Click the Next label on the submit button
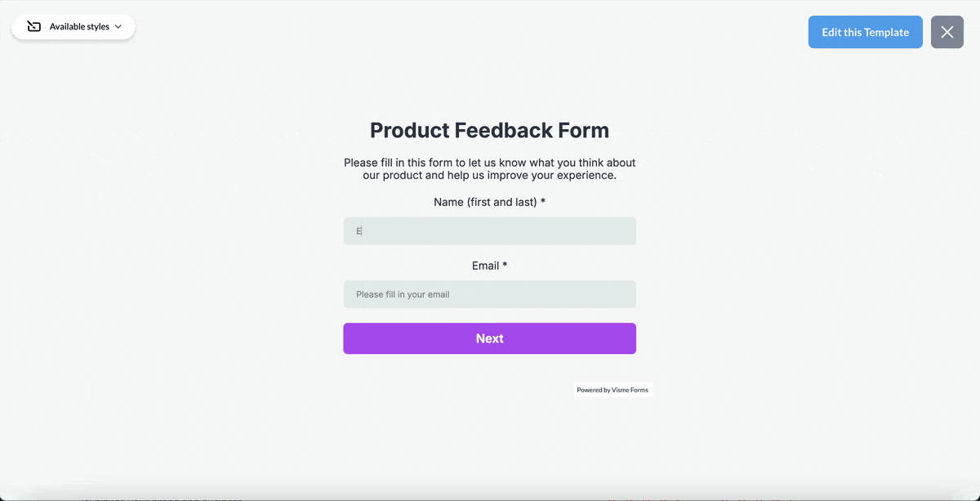This screenshot has height=501, width=980. tap(489, 338)
